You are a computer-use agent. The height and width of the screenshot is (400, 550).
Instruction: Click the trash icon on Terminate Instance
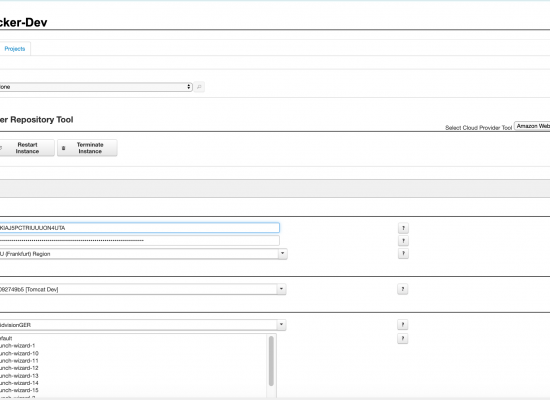pyautogui.click(x=63, y=148)
